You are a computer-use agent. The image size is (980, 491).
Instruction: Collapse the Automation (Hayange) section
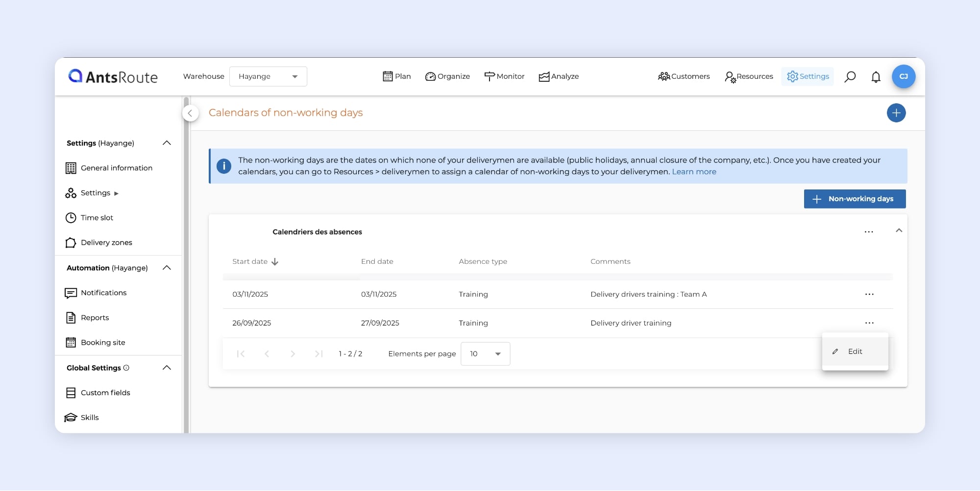click(167, 268)
